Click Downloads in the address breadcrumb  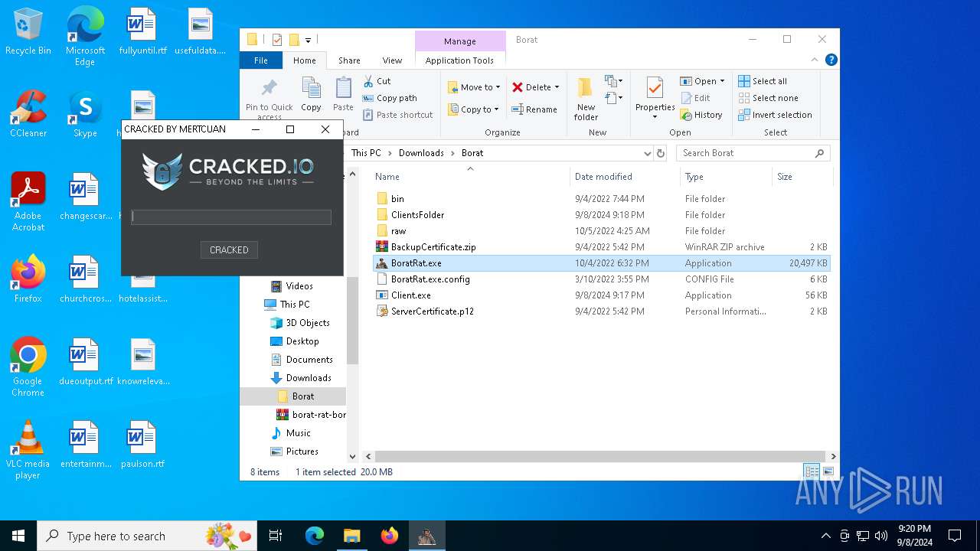(x=421, y=153)
